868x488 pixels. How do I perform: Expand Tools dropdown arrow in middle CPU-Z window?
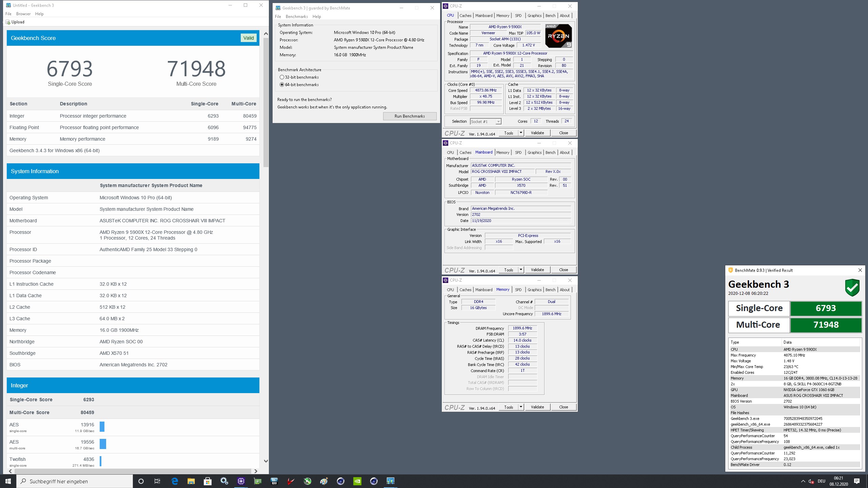(x=521, y=270)
